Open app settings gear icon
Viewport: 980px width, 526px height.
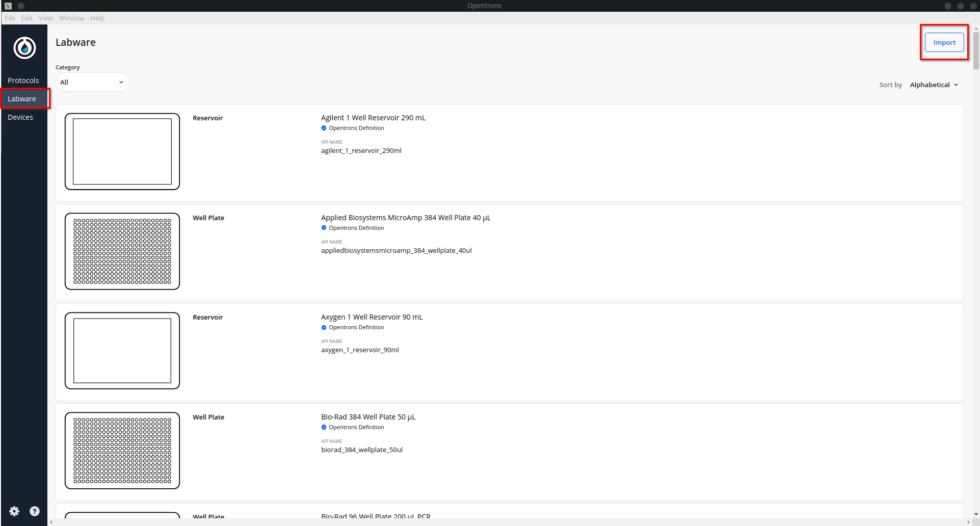point(14,511)
